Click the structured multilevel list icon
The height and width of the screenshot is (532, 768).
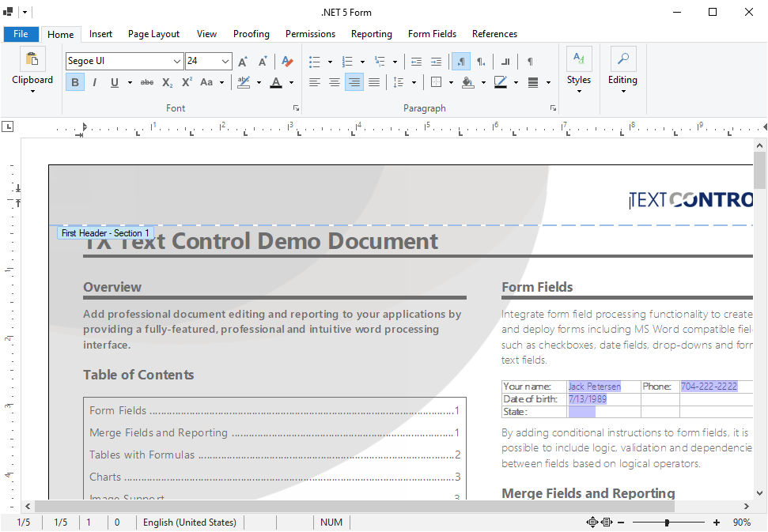pos(380,62)
